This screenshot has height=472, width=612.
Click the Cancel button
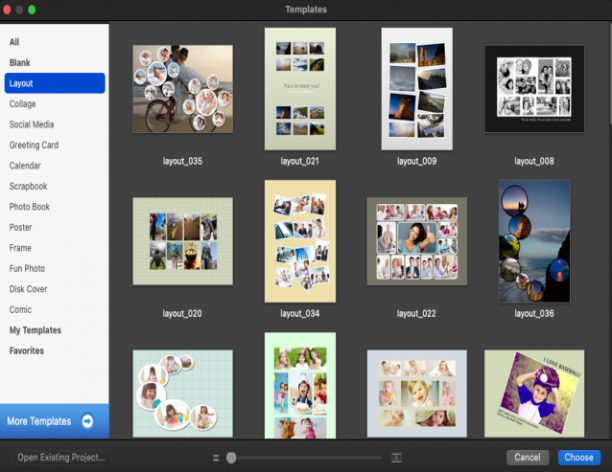click(x=527, y=458)
